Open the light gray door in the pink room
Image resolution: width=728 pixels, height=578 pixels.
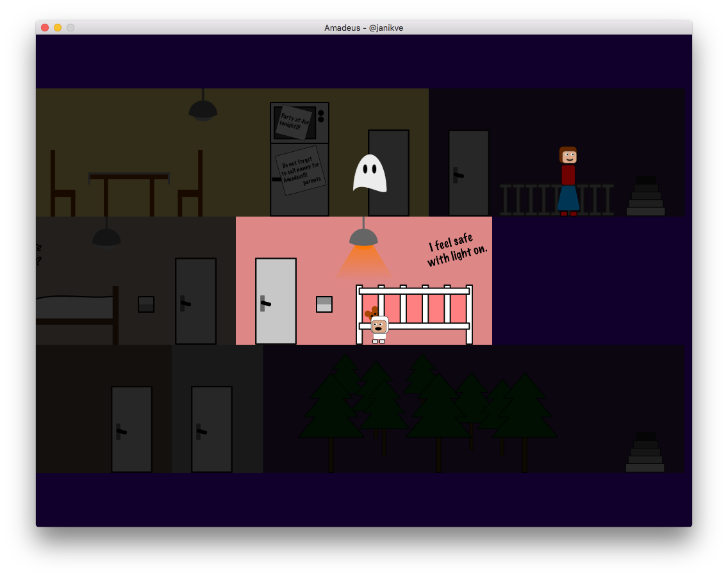click(x=276, y=301)
